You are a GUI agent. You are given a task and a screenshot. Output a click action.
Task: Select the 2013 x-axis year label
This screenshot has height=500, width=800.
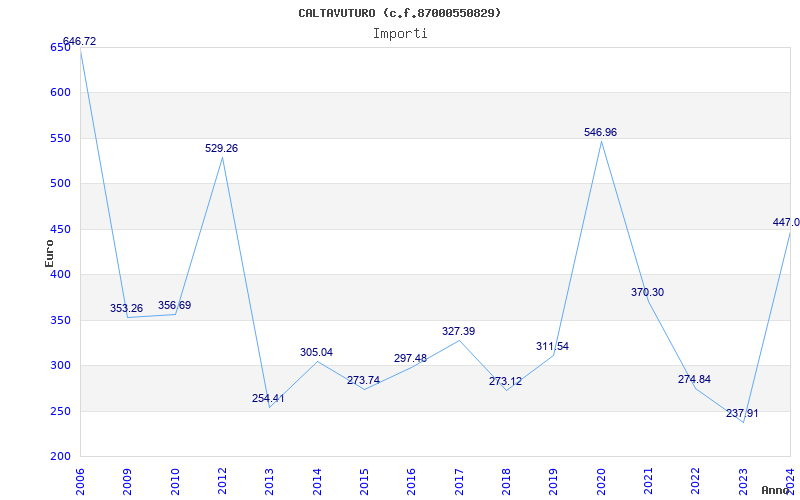(x=270, y=482)
